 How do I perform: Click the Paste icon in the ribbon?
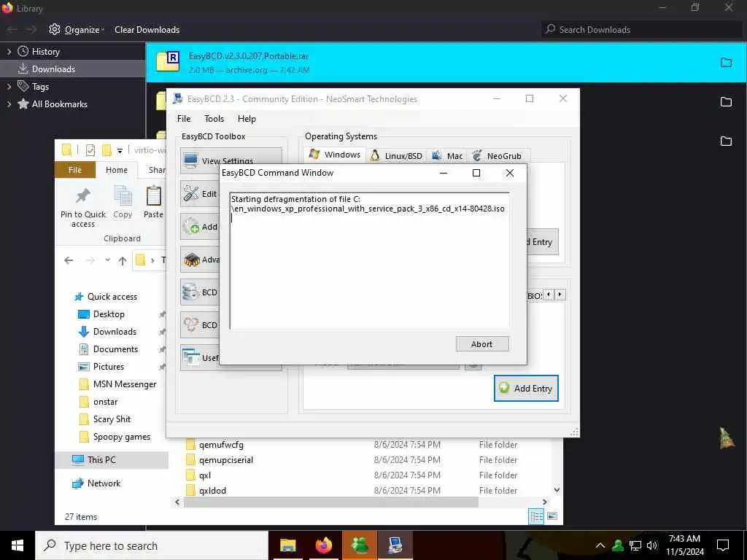[153, 196]
